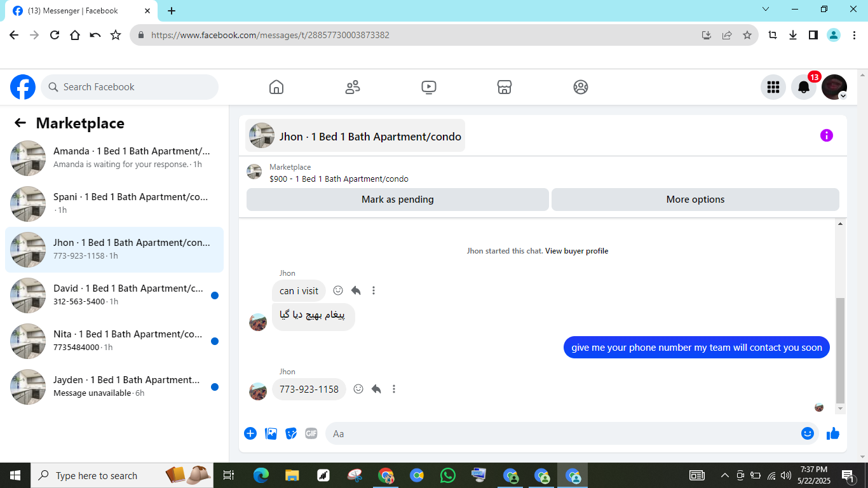
Task: Bookmark this page with address bar star
Action: click(x=747, y=35)
